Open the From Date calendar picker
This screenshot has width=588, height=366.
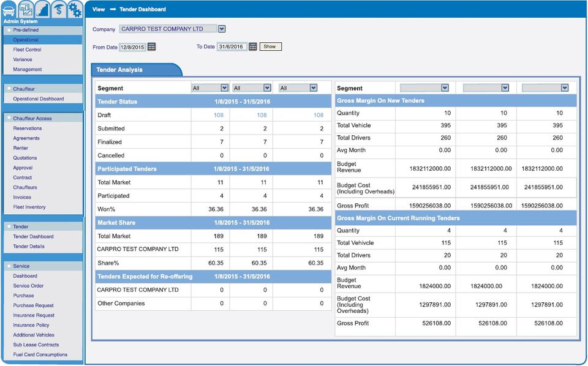pyautogui.click(x=151, y=47)
